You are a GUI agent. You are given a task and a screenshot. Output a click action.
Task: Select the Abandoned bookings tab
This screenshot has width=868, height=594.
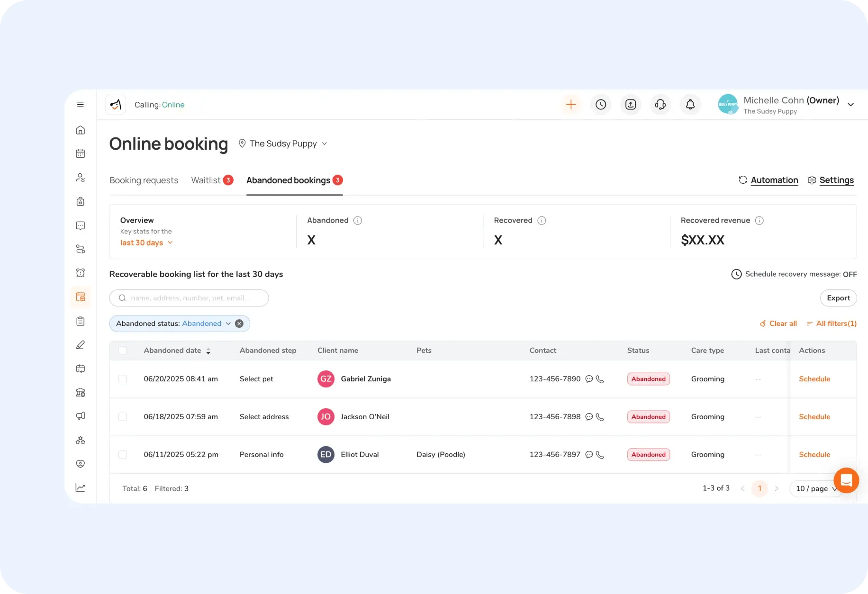pos(294,180)
